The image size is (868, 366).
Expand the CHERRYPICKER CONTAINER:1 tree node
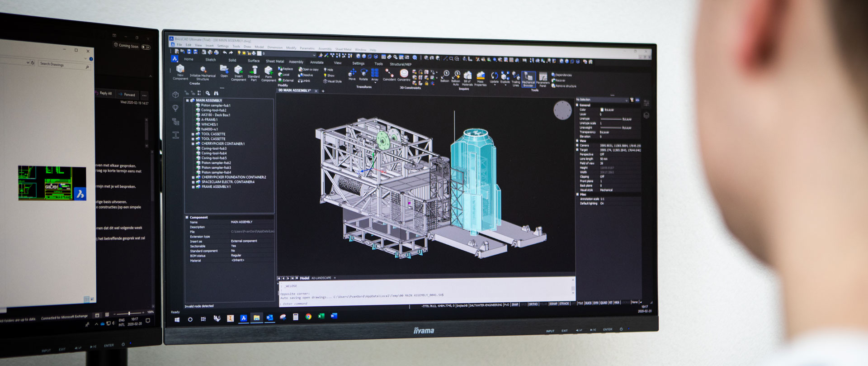click(x=193, y=144)
